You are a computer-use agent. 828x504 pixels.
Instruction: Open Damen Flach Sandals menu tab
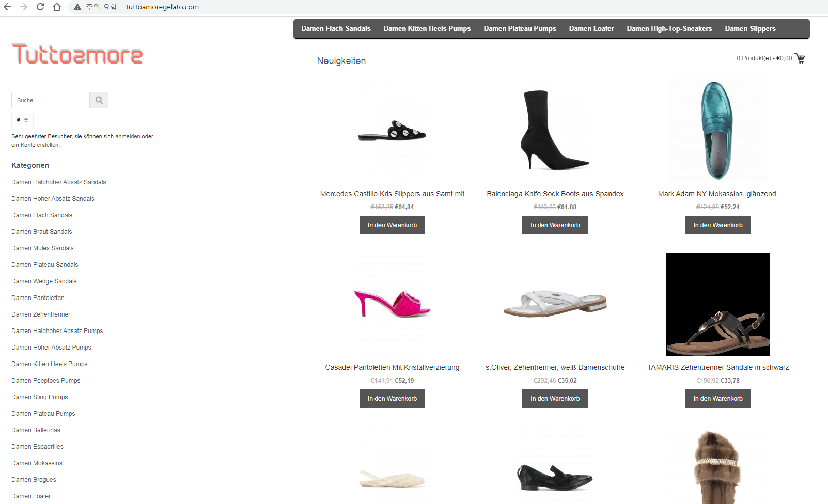coord(336,28)
